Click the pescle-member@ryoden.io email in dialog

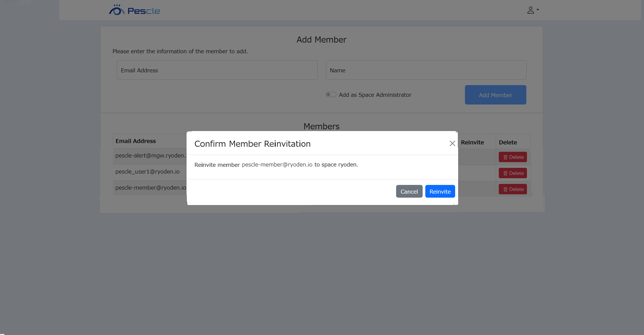pos(277,164)
